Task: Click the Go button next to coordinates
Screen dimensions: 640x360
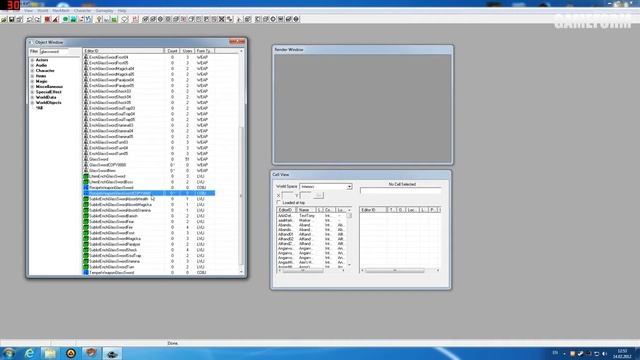Action: click(x=319, y=196)
